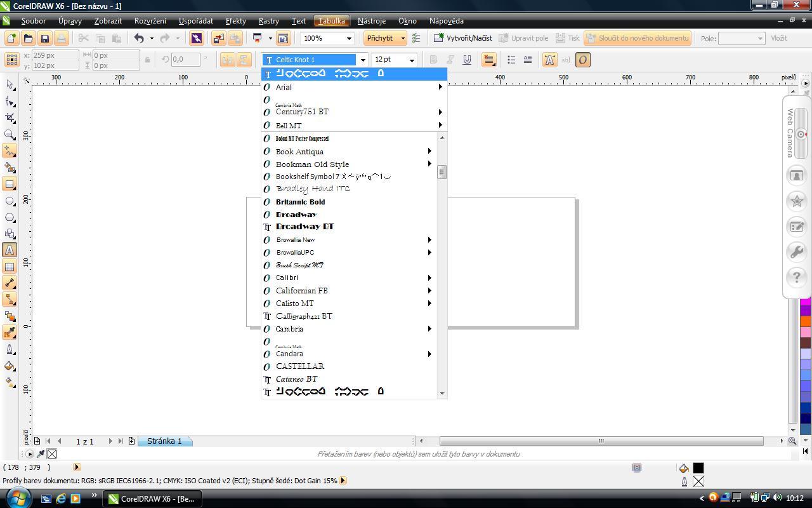The height and width of the screenshot is (508, 812).
Task: Select the Shape edit tool
Action: 10,102
